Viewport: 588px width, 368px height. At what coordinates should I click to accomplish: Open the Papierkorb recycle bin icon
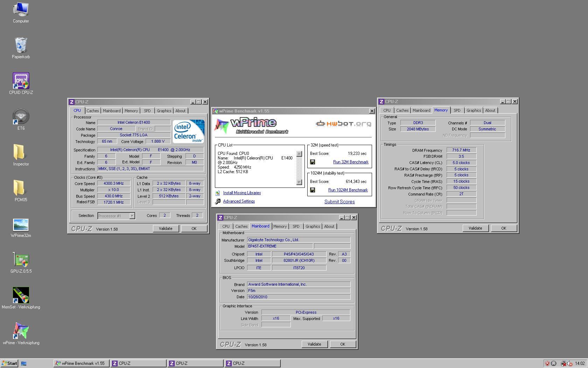pyautogui.click(x=21, y=48)
